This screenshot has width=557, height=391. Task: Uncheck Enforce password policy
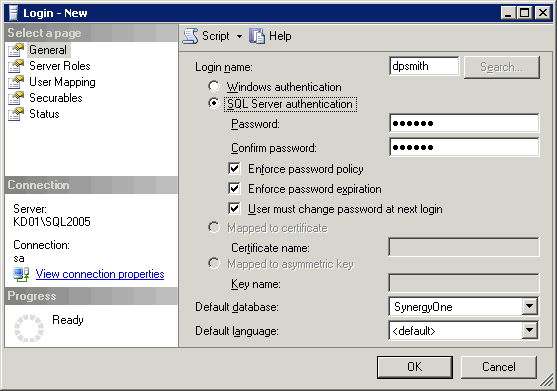click(234, 168)
